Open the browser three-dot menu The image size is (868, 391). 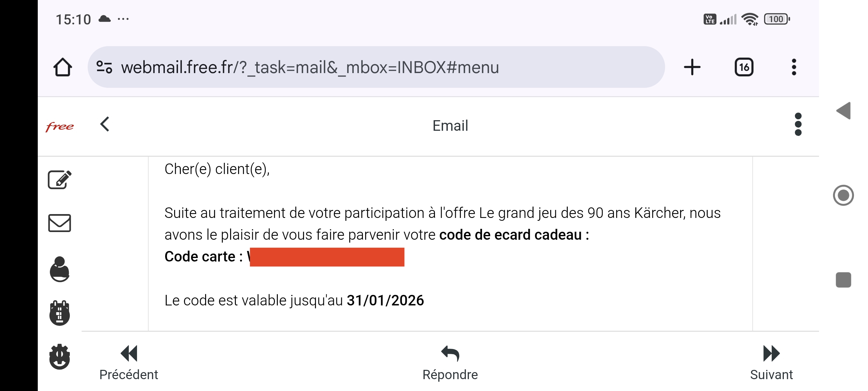tap(794, 67)
